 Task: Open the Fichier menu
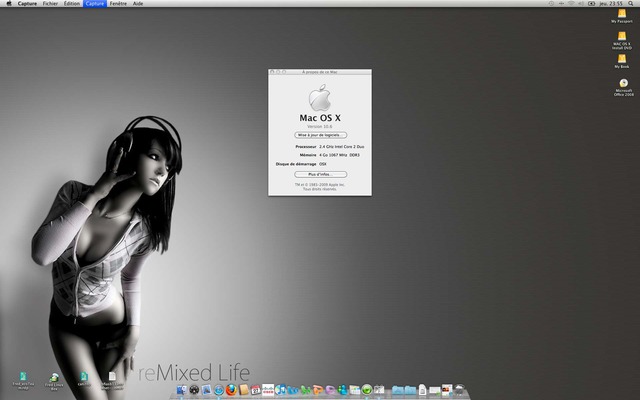[x=50, y=3]
